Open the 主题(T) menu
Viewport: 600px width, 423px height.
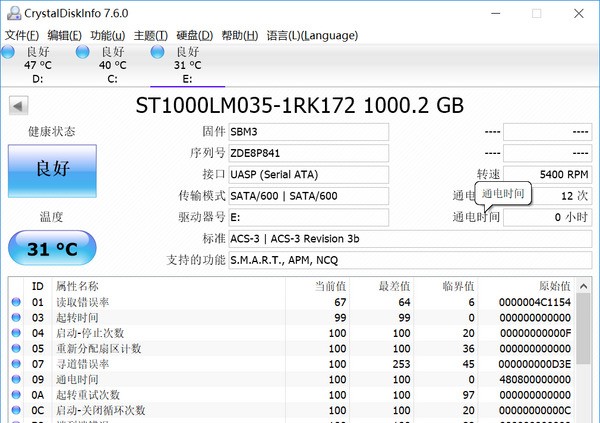(x=150, y=36)
